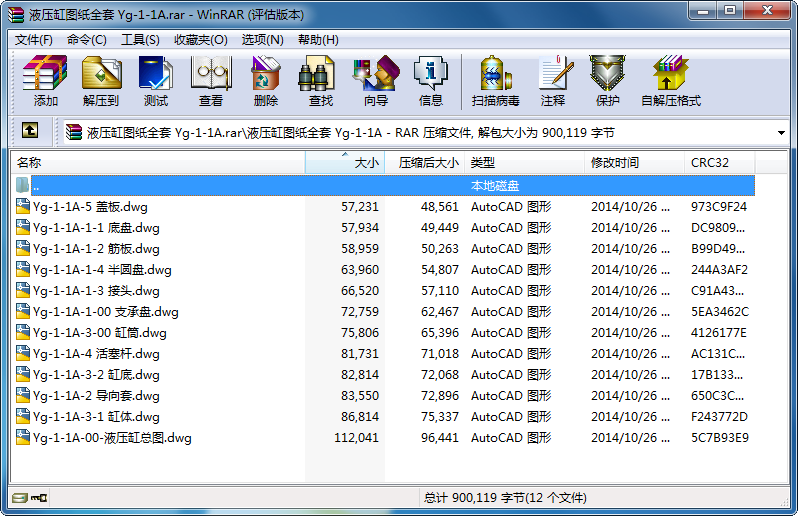Image resolution: width=798 pixels, height=516 pixels.
Task: Click CRC32 value F243772D
Action: click(x=719, y=416)
